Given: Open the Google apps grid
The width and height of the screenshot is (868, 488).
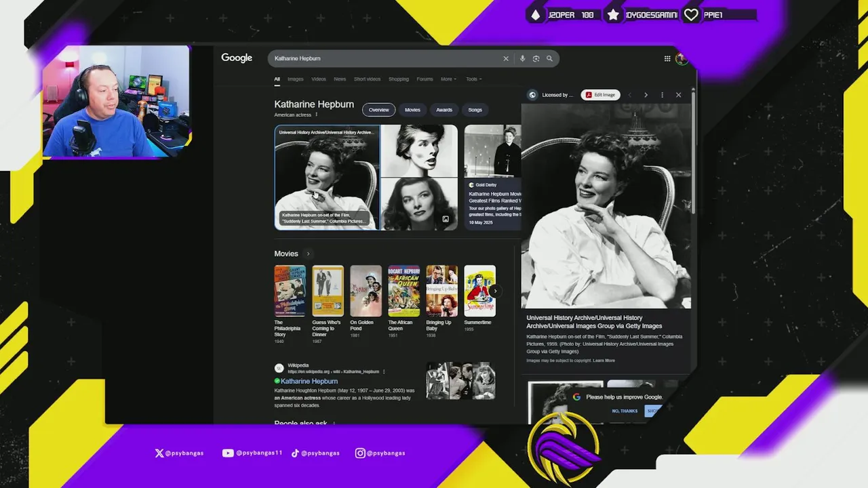Looking at the screenshot, I should pos(667,58).
